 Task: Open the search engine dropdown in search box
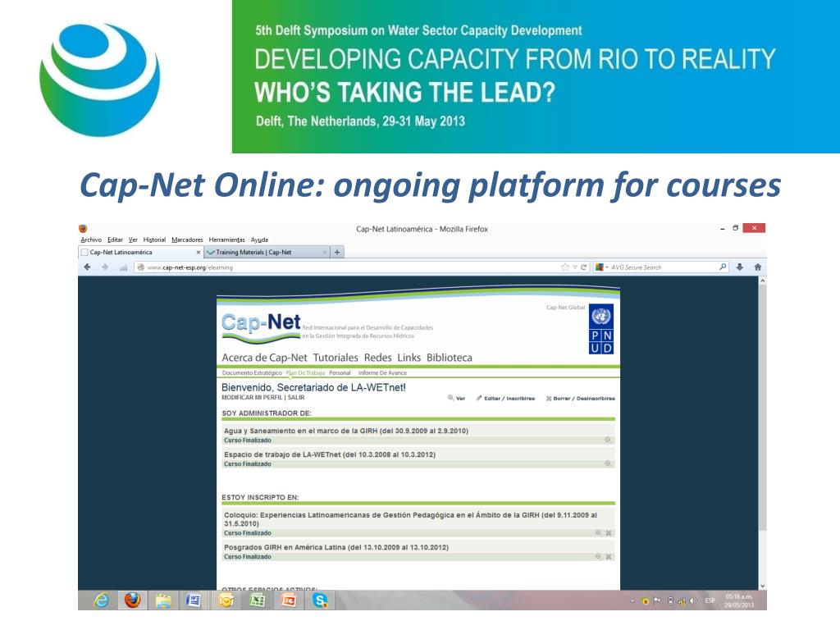[602, 267]
